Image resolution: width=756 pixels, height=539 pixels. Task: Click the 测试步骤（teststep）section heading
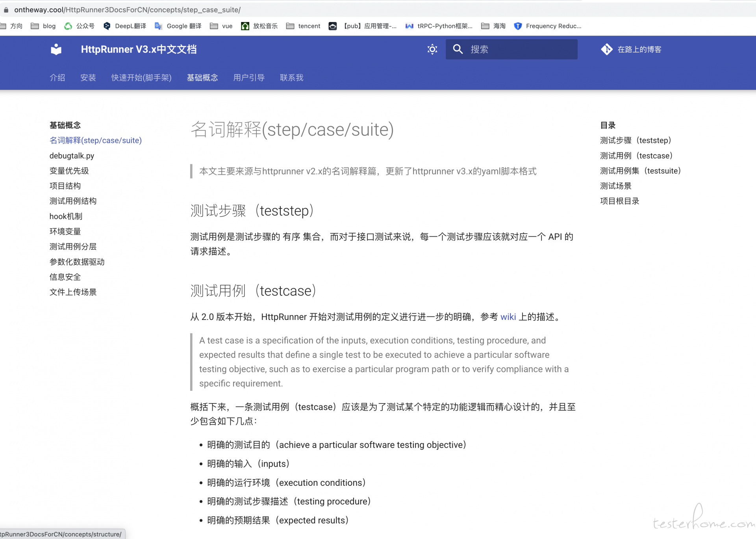coord(252,210)
